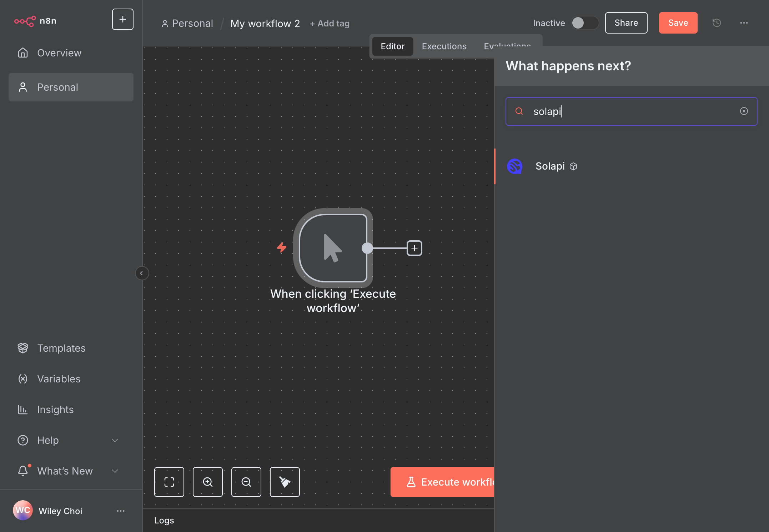Clear the node search field
Viewport: 769px width, 532px height.
click(x=744, y=111)
